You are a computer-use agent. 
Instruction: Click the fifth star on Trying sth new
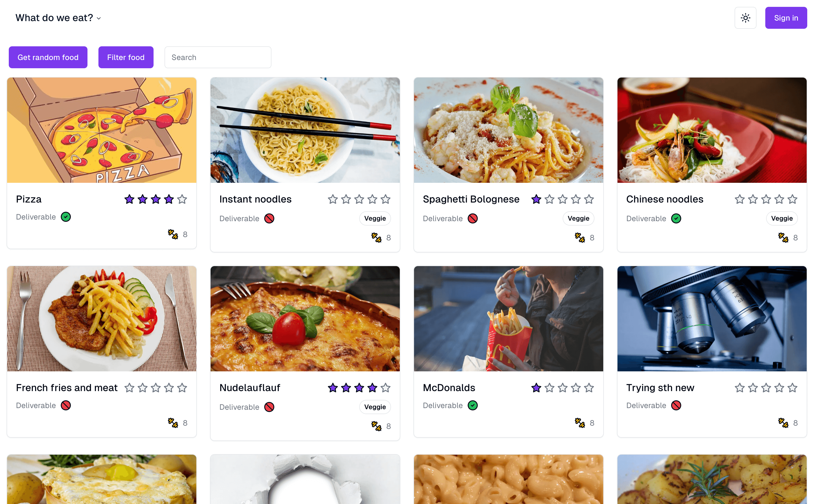[x=792, y=388]
